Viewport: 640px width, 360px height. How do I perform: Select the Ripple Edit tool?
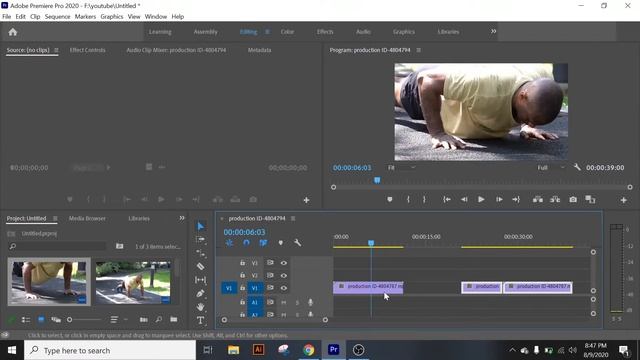pyautogui.click(x=200, y=253)
